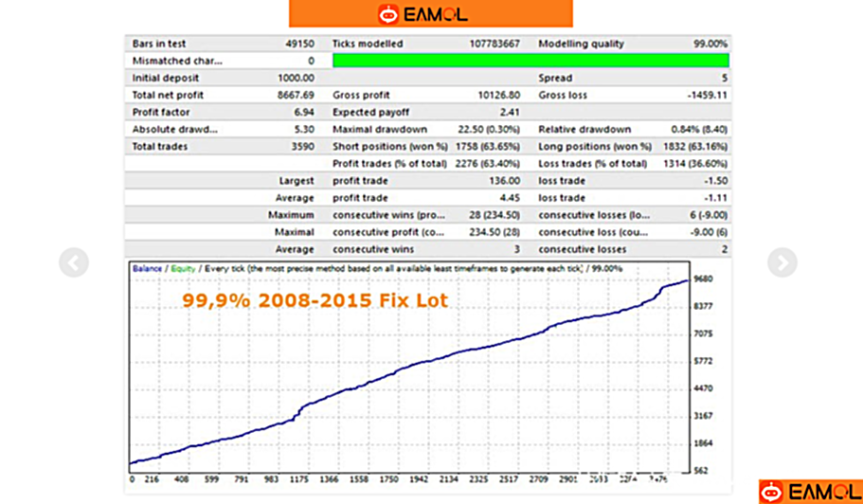This screenshot has width=863, height=504.
Task: Select the Bars in test label
Action: [x=159, y=44]
